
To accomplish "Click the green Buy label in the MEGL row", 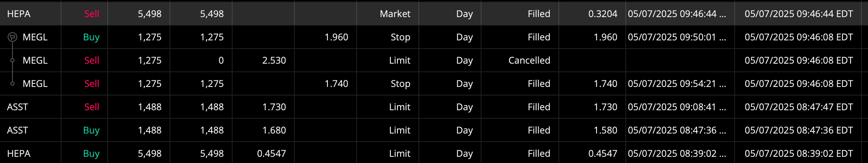I will pos(91,37).
